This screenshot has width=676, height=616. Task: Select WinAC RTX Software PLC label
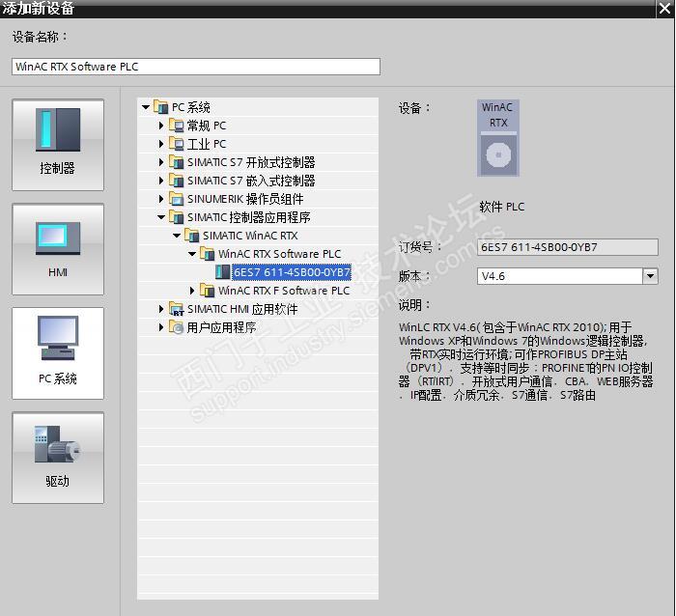pyautogui.click(x=279, y=254)
